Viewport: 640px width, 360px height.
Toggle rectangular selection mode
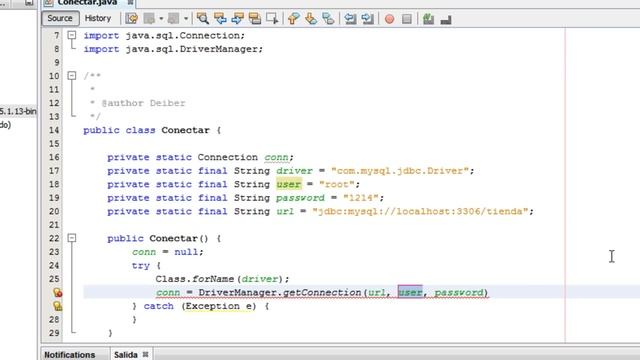pos(272,18)
